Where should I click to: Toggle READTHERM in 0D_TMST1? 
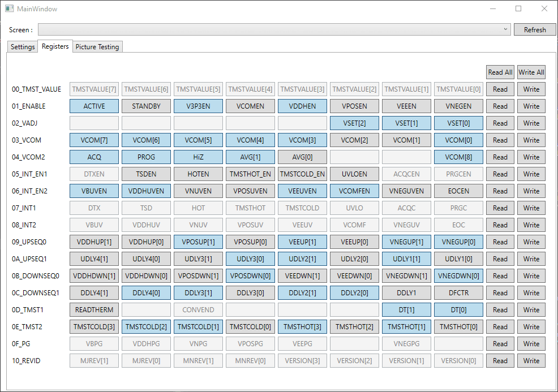click(x=94, y=309)
